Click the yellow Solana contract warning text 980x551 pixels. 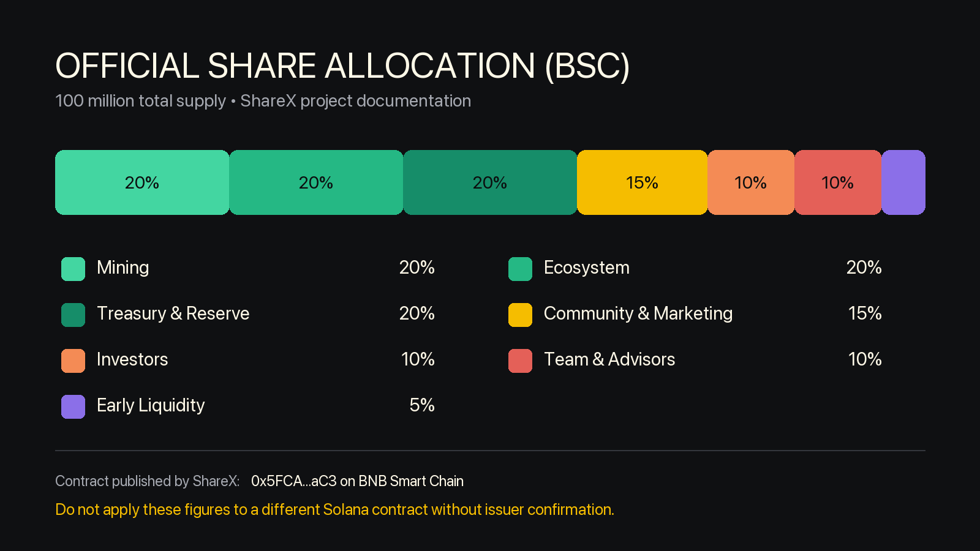335,509
